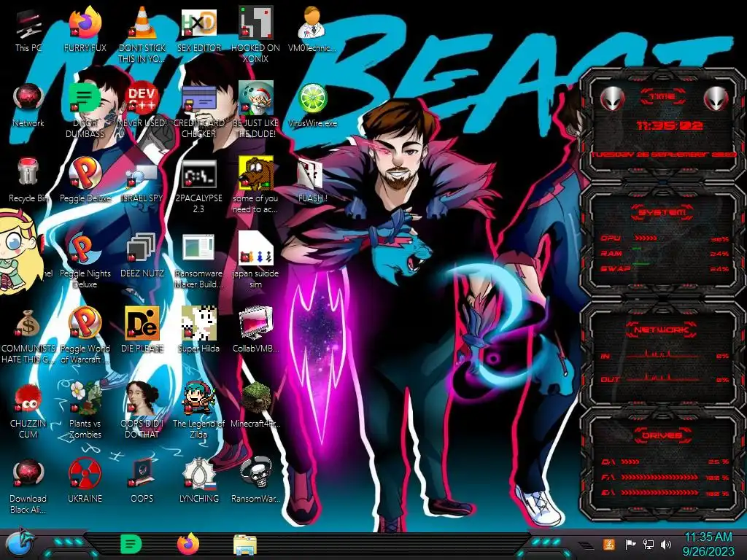Viewport: 747px width, 560px height.
Task: Open the Action Center flag tray icon
Action: pyautogui.click(x=630, y=544)
